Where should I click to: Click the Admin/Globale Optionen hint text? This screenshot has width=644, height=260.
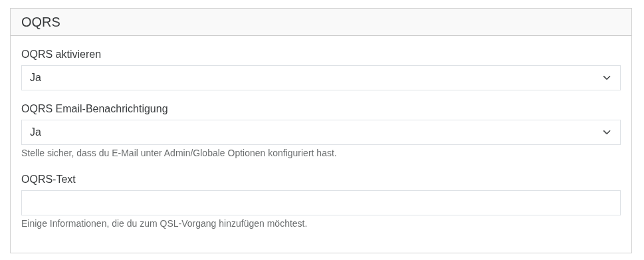click(x=215, y=153)
